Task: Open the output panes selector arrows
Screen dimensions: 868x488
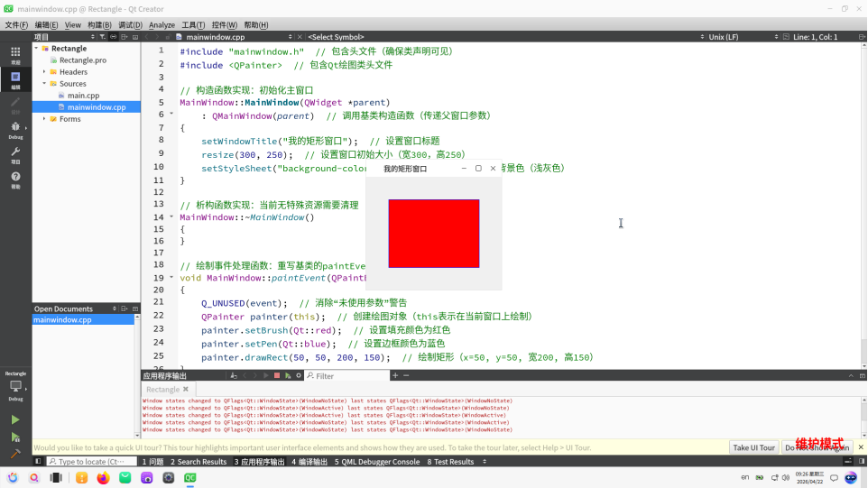Action: pyautogui.click(x=485, y=462)
